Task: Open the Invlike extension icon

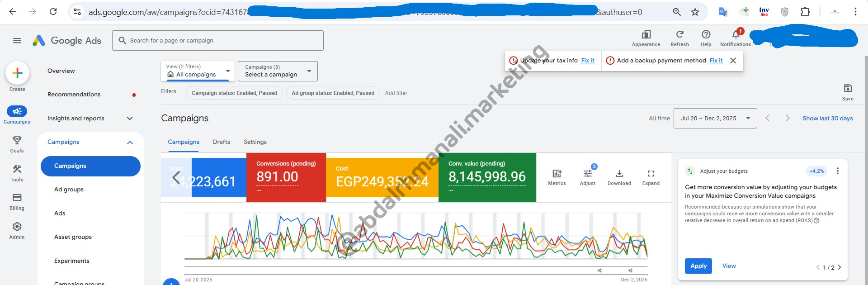Action: tap(764, 12)
